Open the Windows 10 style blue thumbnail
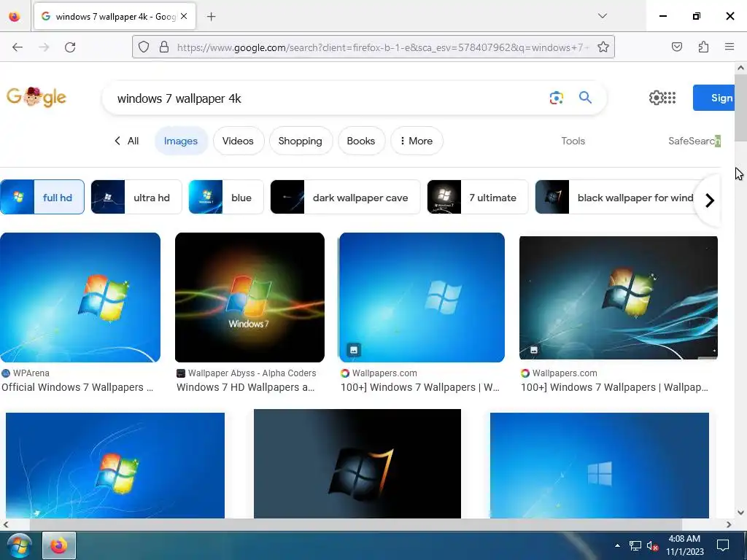The image size is (747, 560). [600, 465]
